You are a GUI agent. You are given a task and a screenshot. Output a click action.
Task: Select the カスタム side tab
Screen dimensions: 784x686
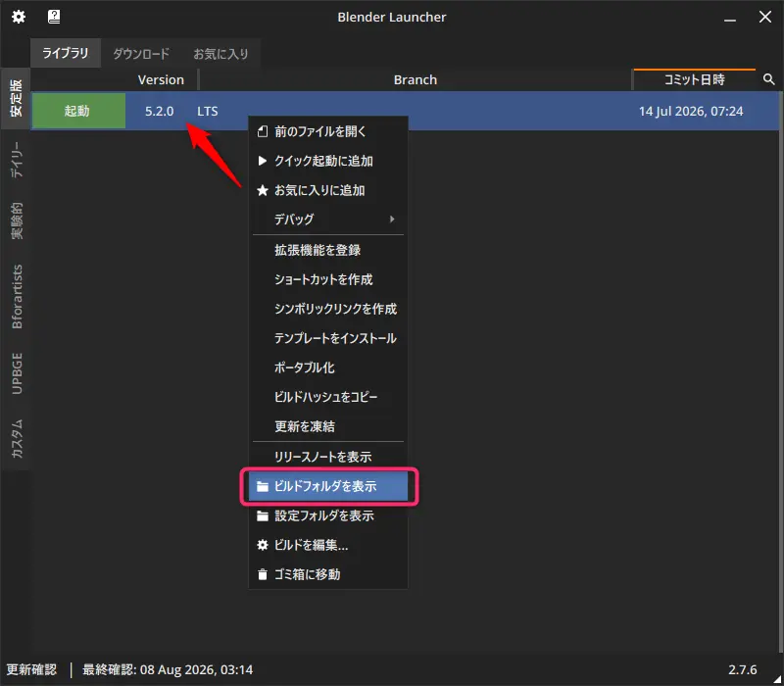pyautogui.click(x=16, y=438)
